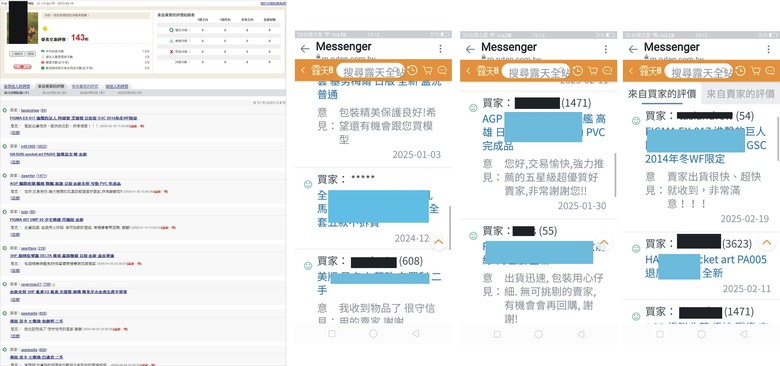Click scrollbar in phone showing buyer (55)

tap(615, 174)
